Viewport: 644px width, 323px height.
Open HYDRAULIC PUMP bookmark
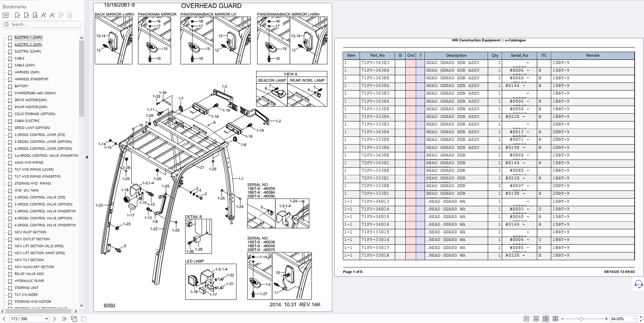tap(29, 281)
